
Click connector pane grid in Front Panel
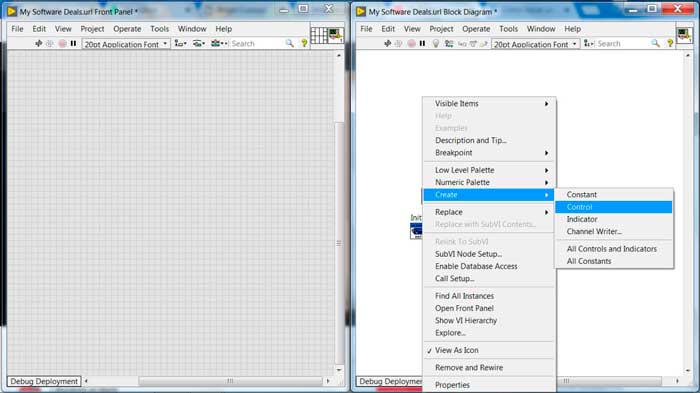(319, 35)
